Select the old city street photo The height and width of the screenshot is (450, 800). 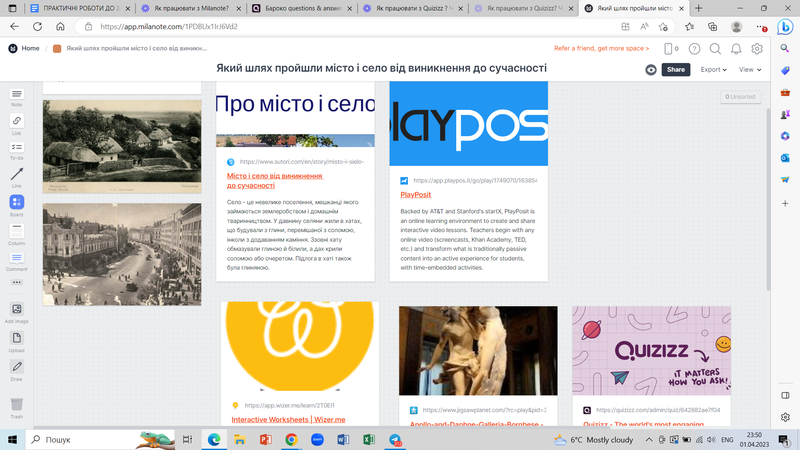click(122, 255)
